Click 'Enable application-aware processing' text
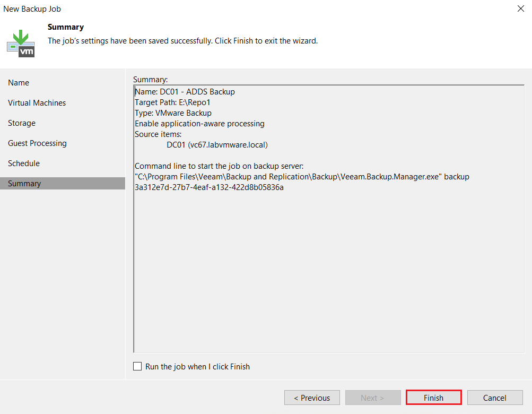Image resolution: width=532 pixels, height=414 pixels. [199, 124]
